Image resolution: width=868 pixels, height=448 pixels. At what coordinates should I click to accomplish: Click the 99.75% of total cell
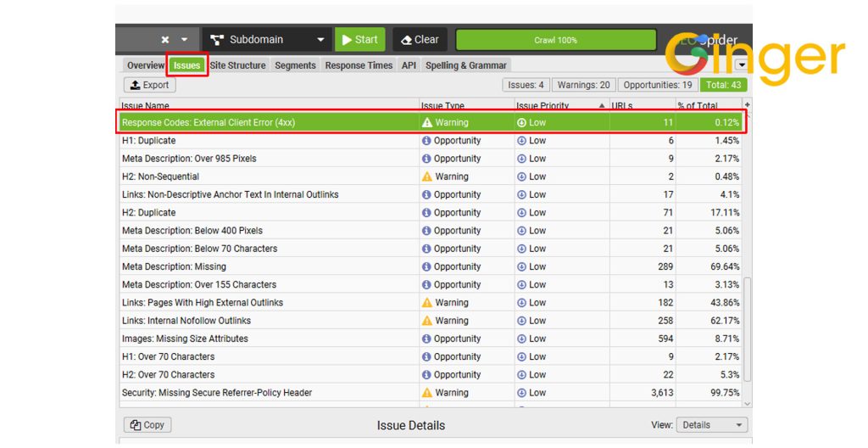coord(709,393)
